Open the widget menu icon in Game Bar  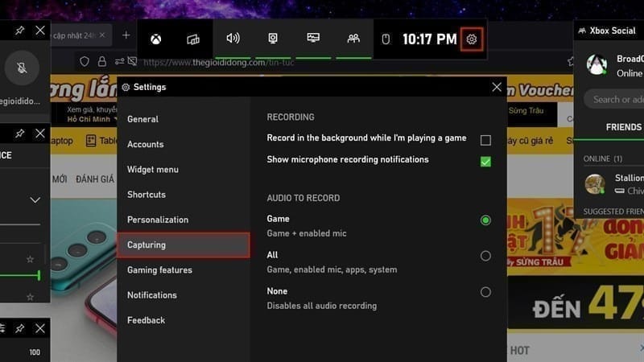click(x=193, y=39)
